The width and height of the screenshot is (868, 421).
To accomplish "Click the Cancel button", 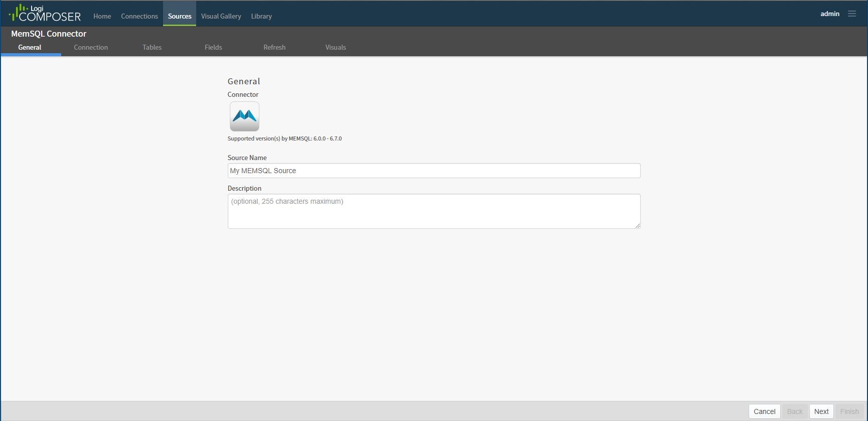I will pos(764,411).
